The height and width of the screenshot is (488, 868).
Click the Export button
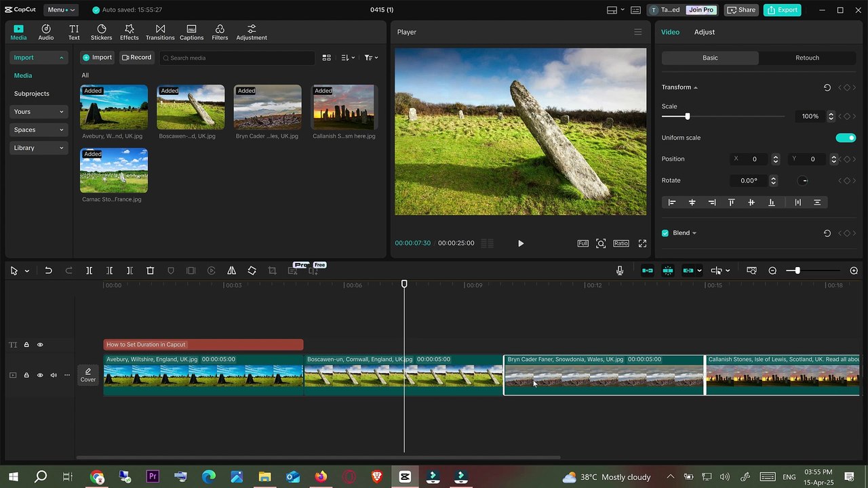point(782,9)
